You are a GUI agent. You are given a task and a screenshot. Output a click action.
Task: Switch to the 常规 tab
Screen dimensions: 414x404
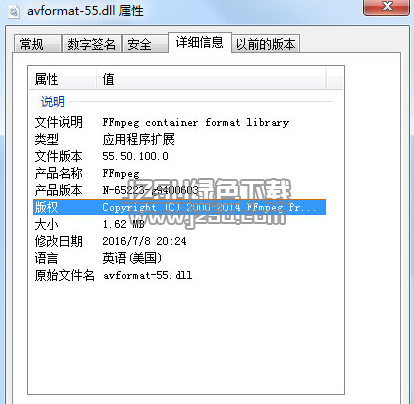point(38,44)
